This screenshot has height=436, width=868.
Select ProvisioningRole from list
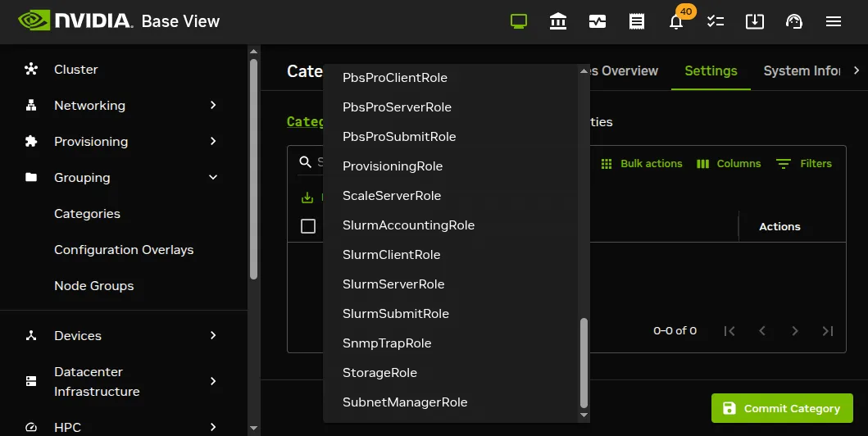452,166
